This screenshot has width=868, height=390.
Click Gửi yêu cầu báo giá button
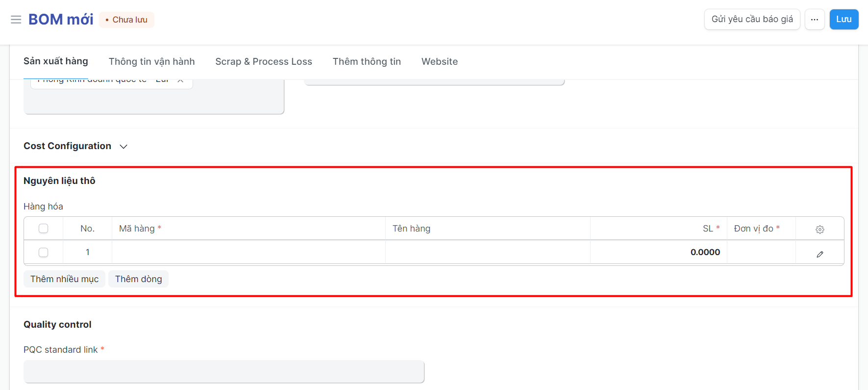click(752, 20)
